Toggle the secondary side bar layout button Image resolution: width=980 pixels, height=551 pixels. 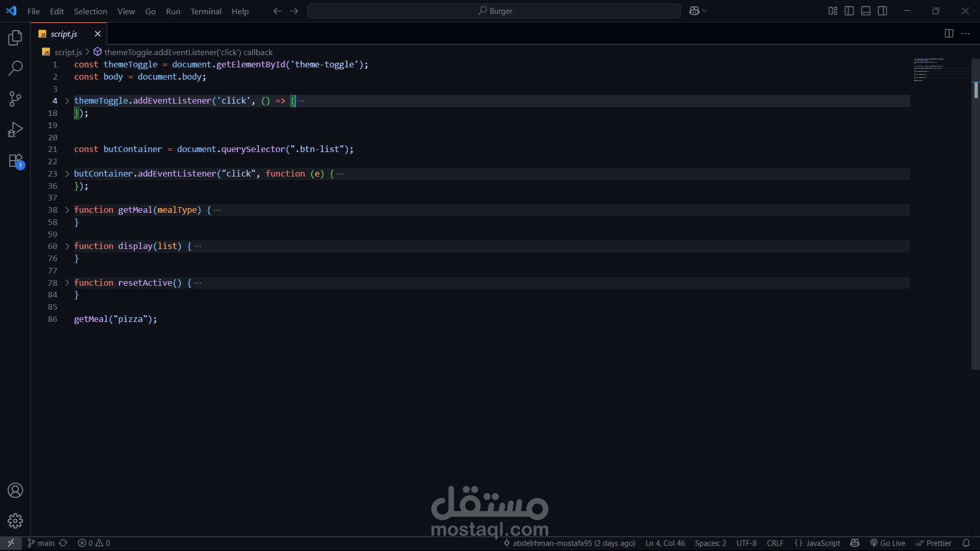[883, 11]
